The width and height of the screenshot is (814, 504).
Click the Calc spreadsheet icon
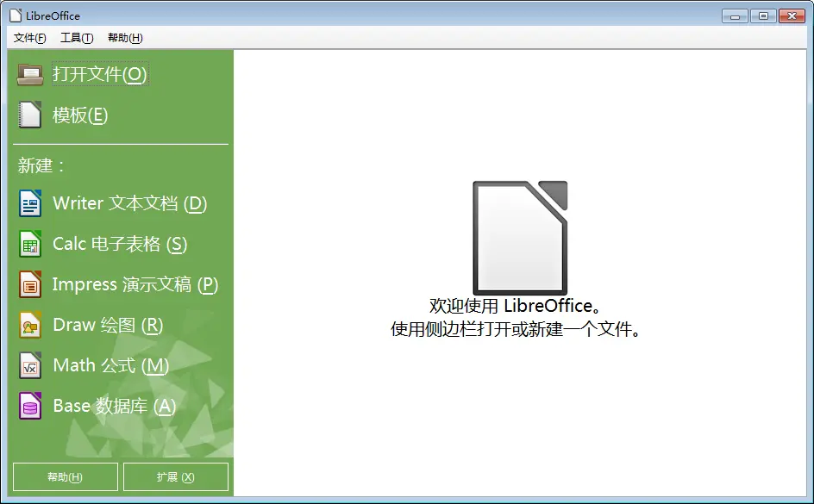tap(30, 244)
